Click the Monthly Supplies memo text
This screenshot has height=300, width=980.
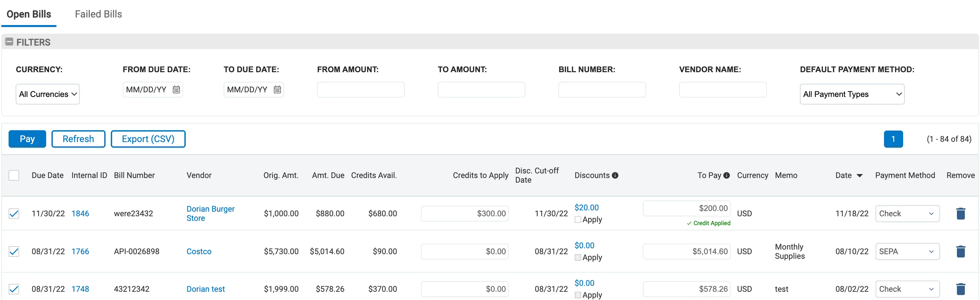tap(789, 251)
